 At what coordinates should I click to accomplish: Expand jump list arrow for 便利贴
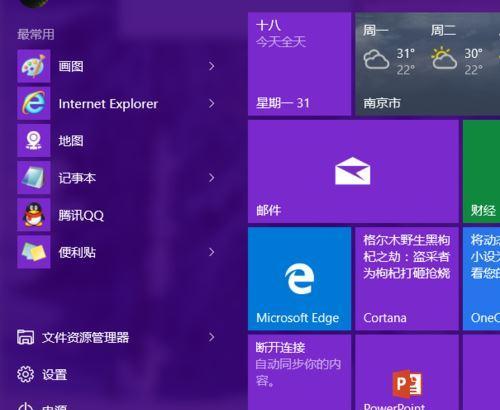click(212, 252)
